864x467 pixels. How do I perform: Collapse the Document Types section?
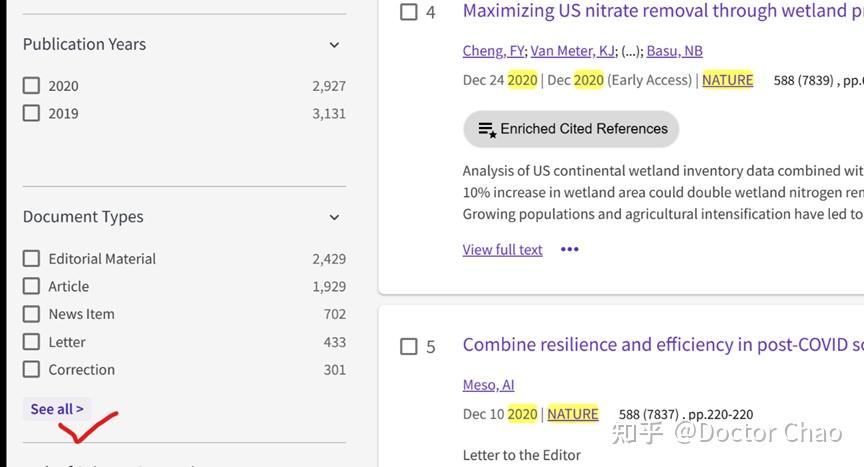[x=334, y=217]
